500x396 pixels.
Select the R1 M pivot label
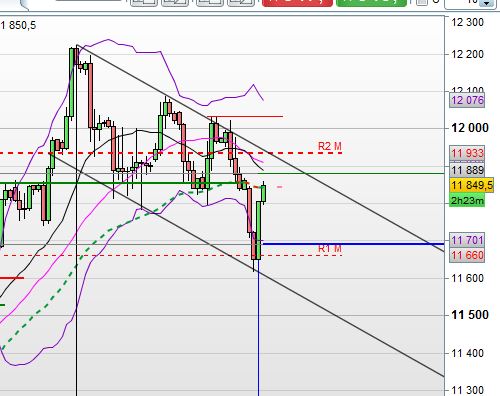click(x=330, y=248)
